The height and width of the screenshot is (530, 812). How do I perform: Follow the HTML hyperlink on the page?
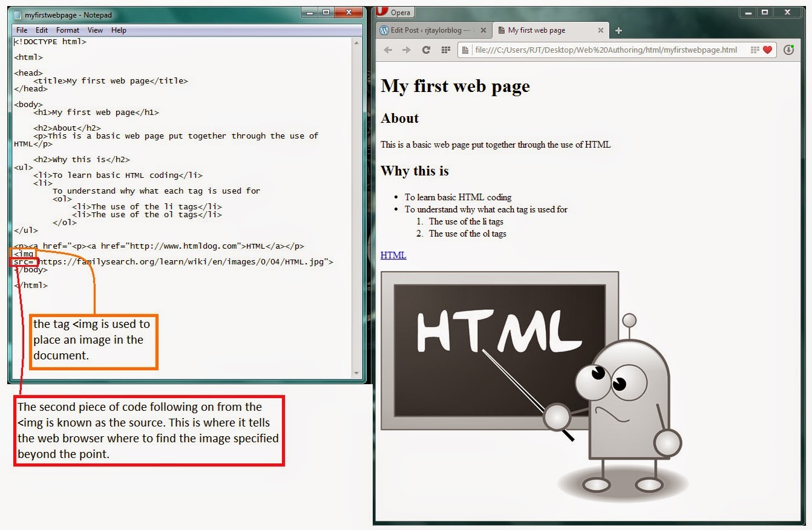coord(393,255)
